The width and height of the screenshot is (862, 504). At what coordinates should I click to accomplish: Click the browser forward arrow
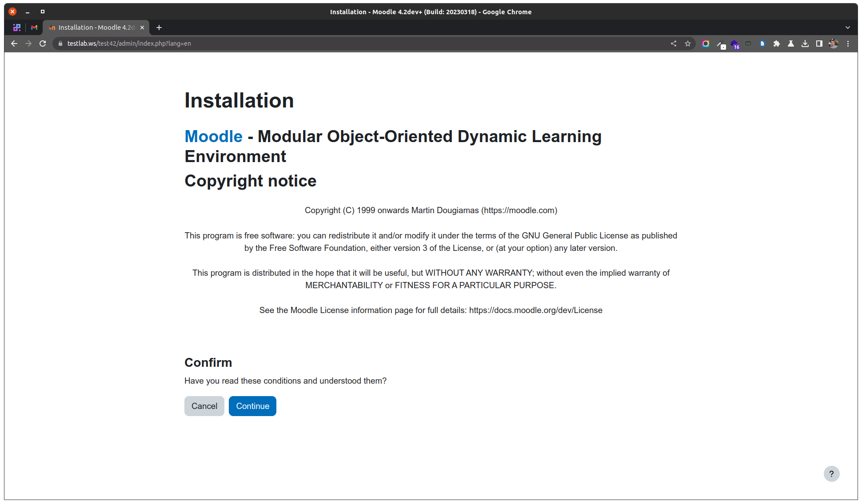[28, 44]
